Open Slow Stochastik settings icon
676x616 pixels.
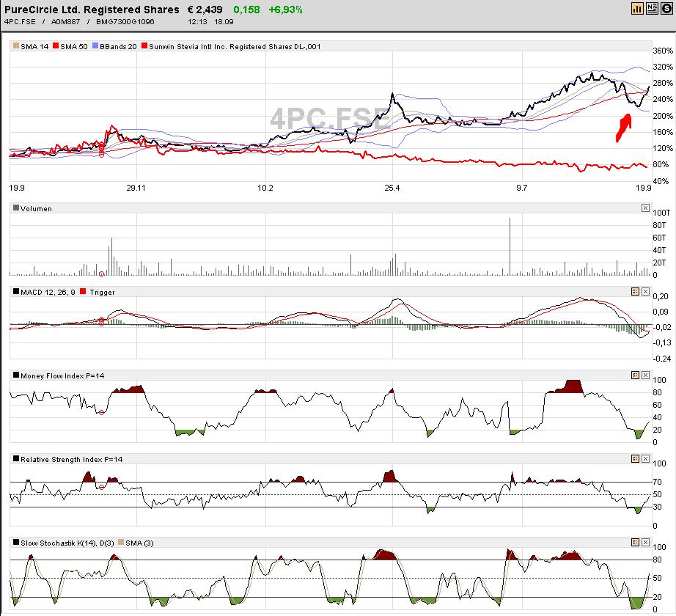pyautogui.click(x=635, y=542)
